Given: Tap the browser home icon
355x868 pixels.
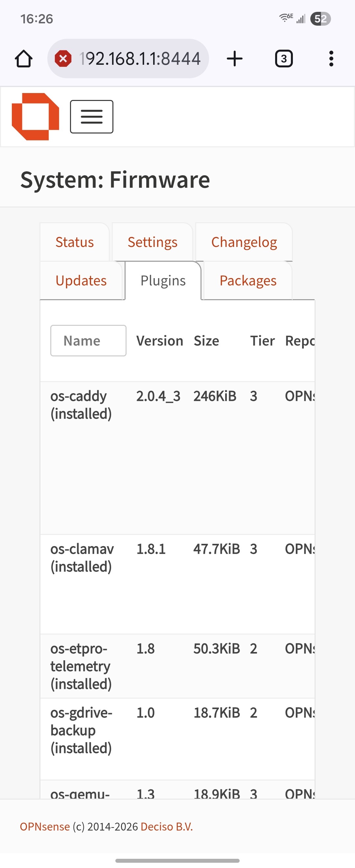Looking at the screenshot, I should 24,59.
